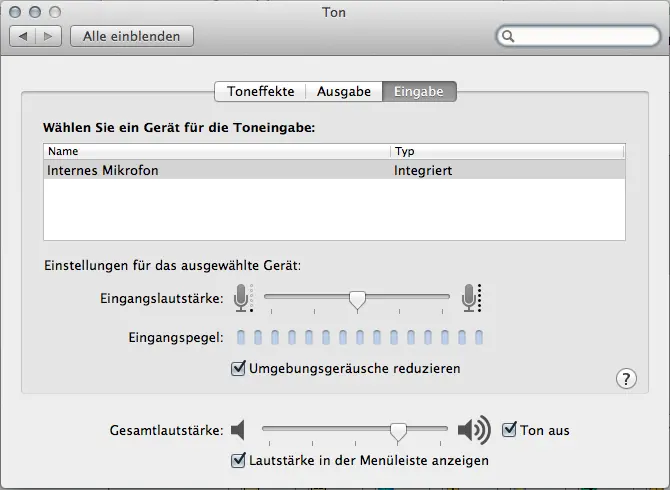The image size is (670, 490).
Task: Click the loud speaker icon
Action: point(473,430)
